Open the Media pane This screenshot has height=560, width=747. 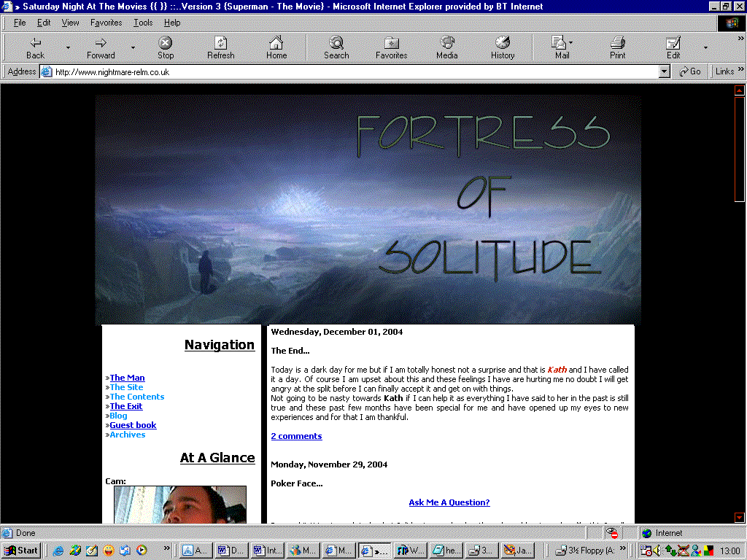[447, 47]
